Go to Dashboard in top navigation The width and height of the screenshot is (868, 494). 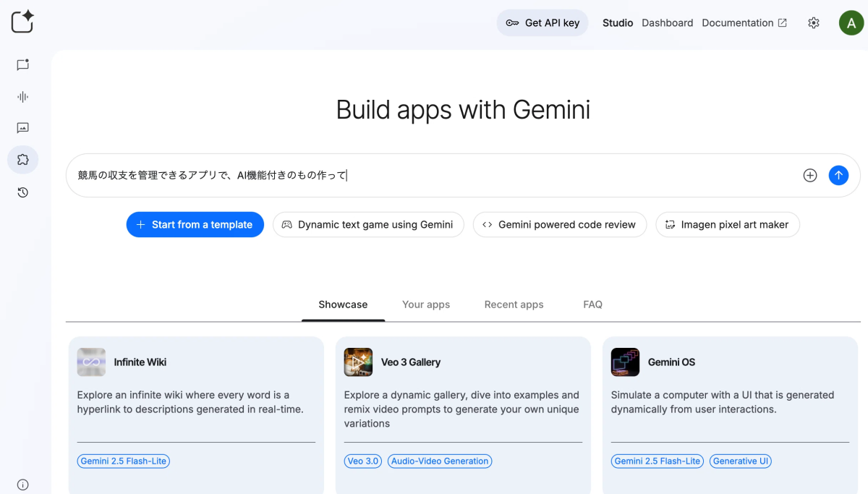click(667, 23)
